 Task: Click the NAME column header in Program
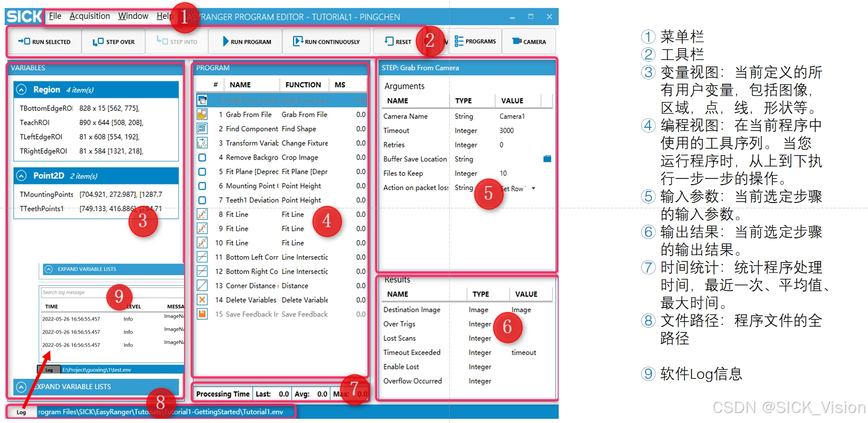(240, 85)
